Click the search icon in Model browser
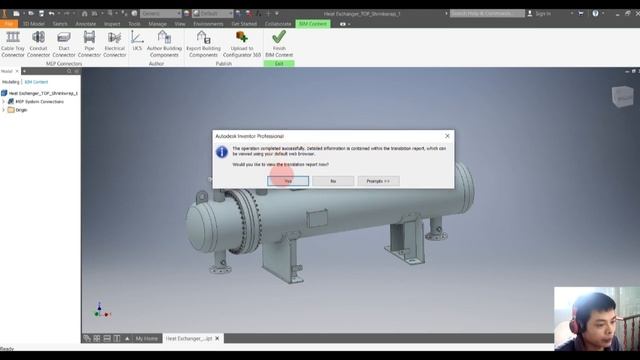Image resolution: width=640 pixels, height=360 pixels. [x=69, y=71]
